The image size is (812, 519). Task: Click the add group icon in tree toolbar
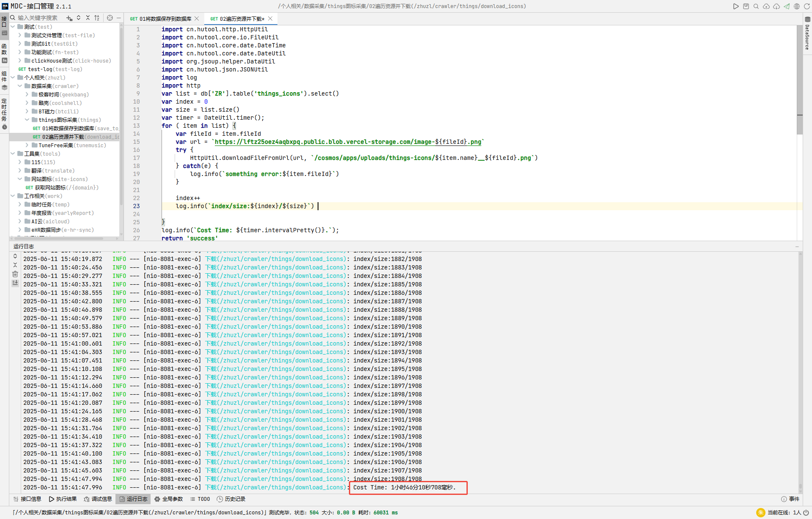point(69,18)
